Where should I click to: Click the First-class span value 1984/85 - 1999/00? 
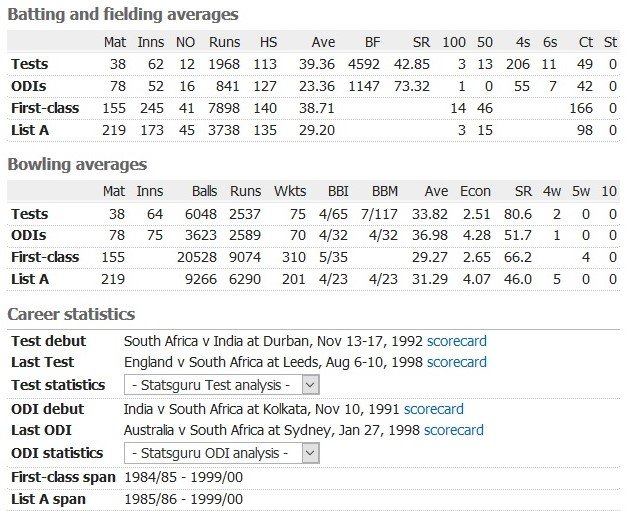point(184,477)
